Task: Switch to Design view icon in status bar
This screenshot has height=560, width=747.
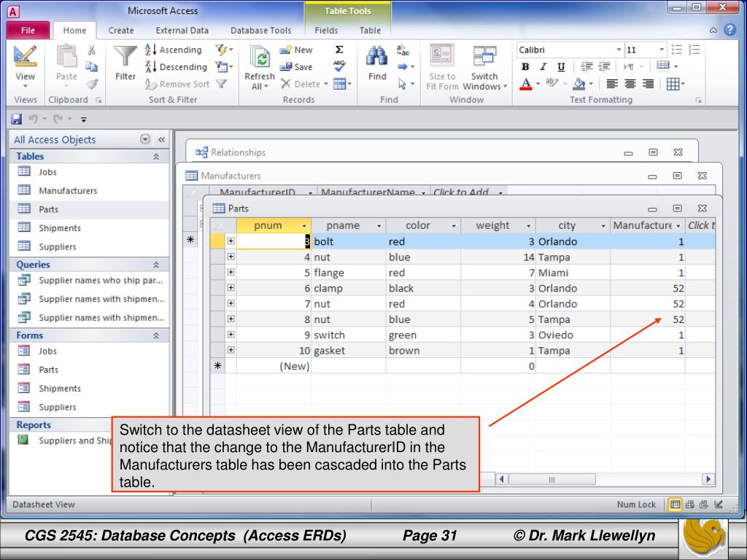Action: point(719,505)
